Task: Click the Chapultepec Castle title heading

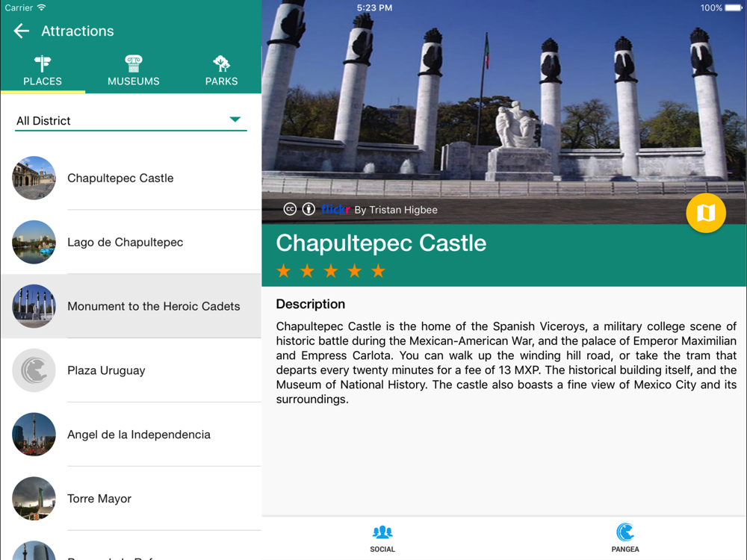Action: 381,243
